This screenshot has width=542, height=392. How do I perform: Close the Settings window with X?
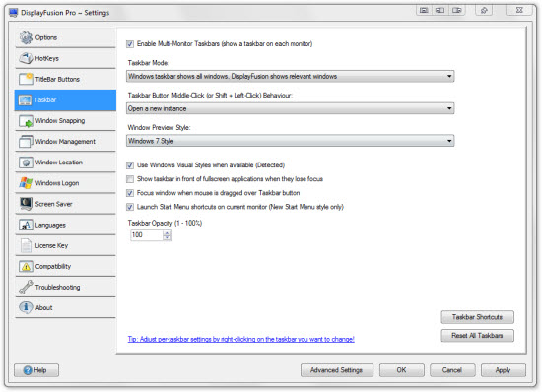[519, 11]
